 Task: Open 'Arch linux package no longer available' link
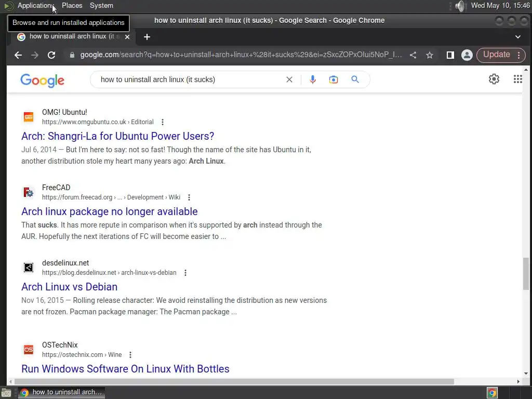click(x=109, y=211)
